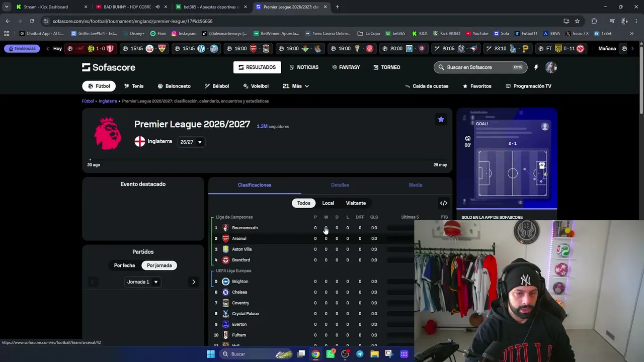This screenshot has width=644, height=362.
Task: Open Chrome extensions puzzle icon
Action: click(594, 21)
